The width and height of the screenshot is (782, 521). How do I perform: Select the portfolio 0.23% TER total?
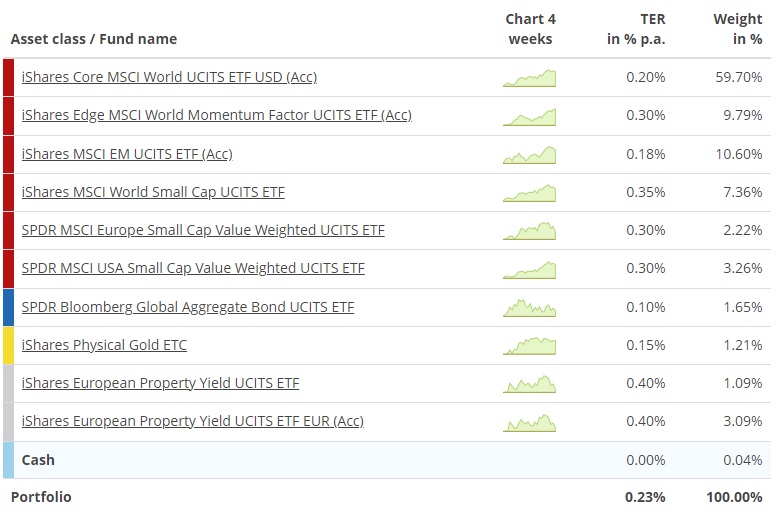point(645,497)
